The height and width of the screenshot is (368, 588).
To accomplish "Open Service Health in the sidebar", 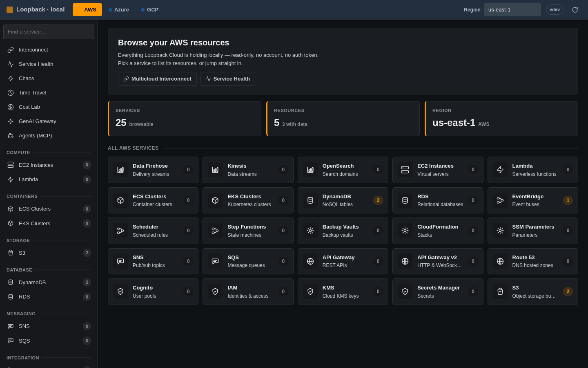I will pos(49,64).
